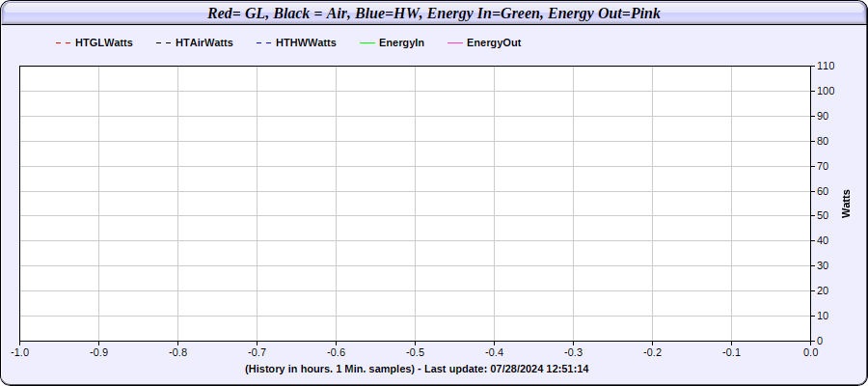868x386 pixels.
Task: Click the blue dashed HTHWWatts legend marker
Action: tap(264, 42)
